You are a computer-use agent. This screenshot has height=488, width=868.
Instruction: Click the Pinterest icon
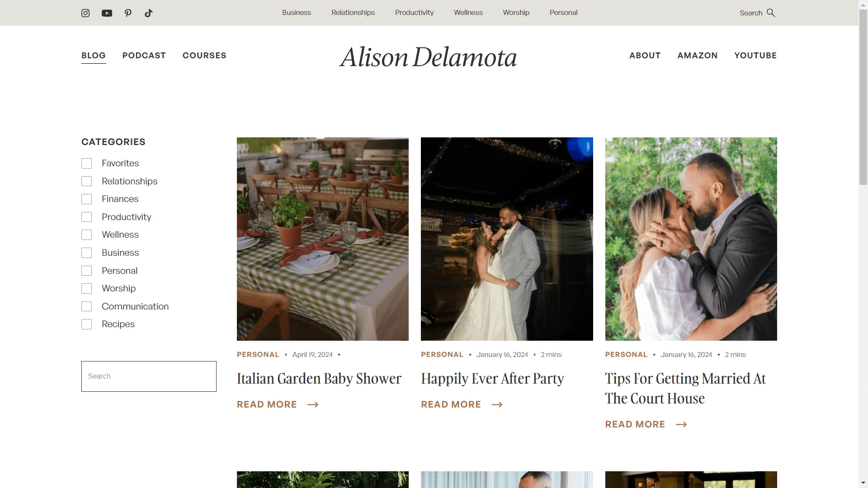(127, 13)
